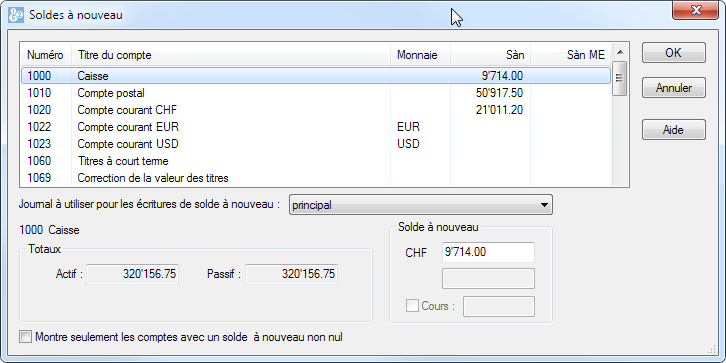This screenshot has height=363, width=726.
Task: Click the Monnaie column header
Action: click(x=420, y=55)
